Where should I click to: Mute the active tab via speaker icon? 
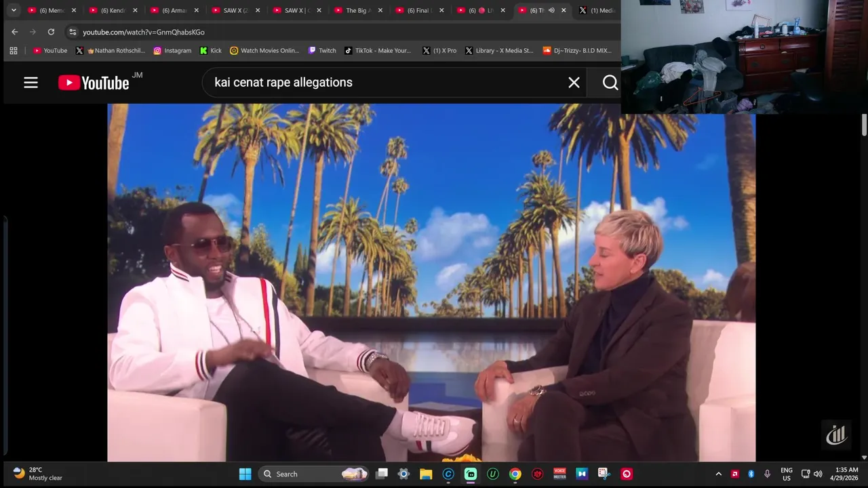tap(551, 10)
